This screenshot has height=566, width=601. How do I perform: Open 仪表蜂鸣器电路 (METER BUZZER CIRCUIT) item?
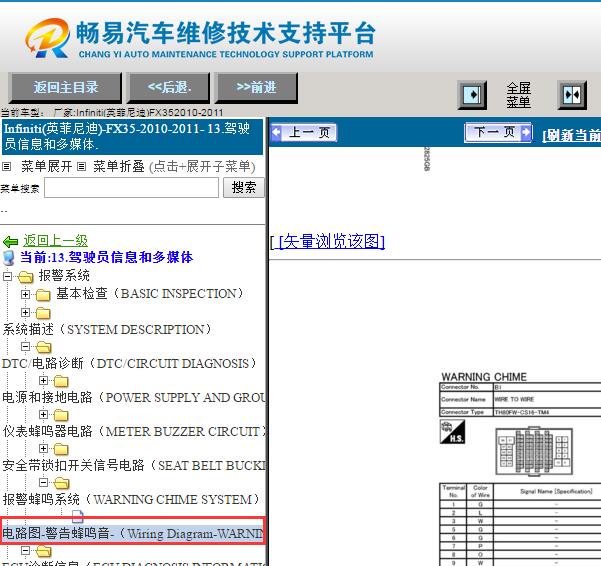pos(134,431)
